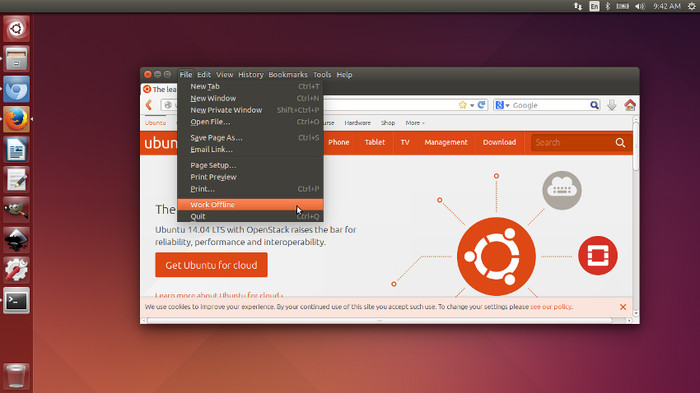Click the search magnifier in Google box
Screen dimensions: 700x393
tap(594, 105)
